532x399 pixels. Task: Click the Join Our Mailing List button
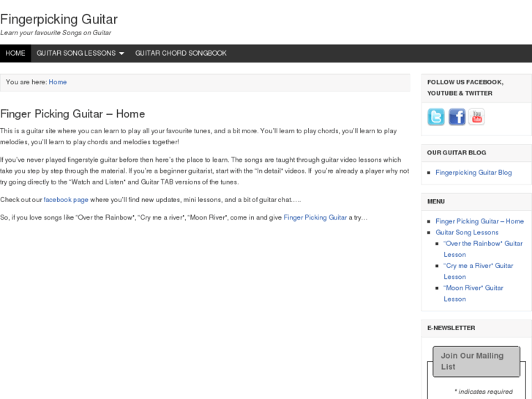[x=476, y=361]
